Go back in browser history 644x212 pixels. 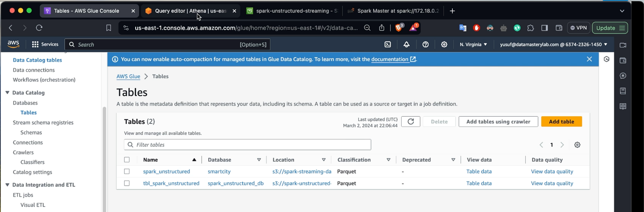click(11, 28)
